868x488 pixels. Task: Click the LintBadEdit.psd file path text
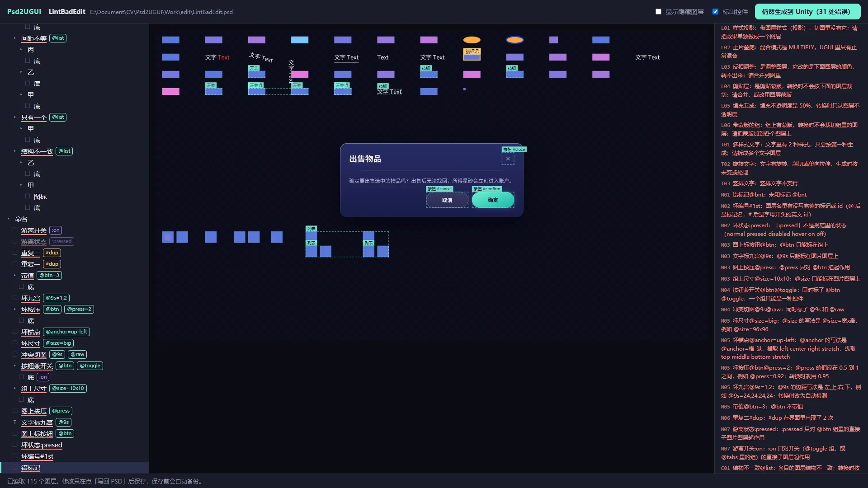[161, 12]
